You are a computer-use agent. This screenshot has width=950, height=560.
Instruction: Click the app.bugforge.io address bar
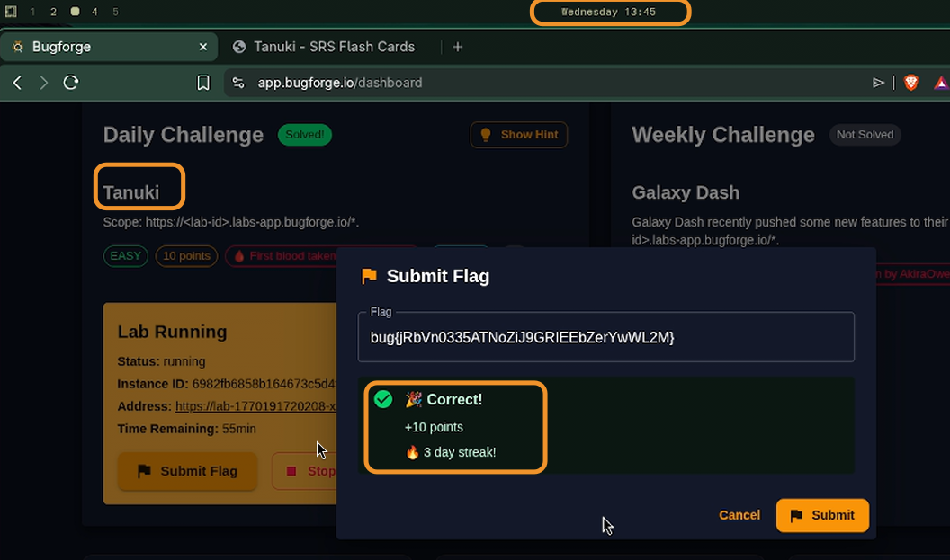(540, 83)
